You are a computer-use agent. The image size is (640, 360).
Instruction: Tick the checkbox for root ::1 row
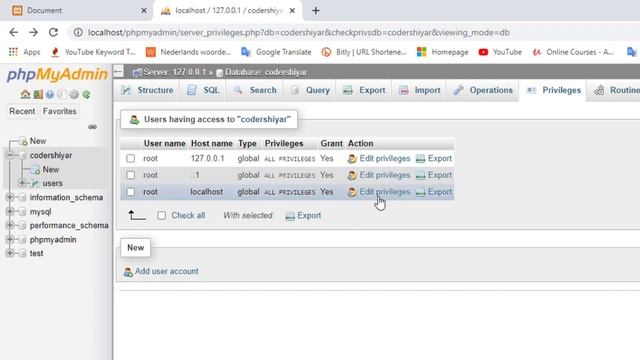[131, 175]
